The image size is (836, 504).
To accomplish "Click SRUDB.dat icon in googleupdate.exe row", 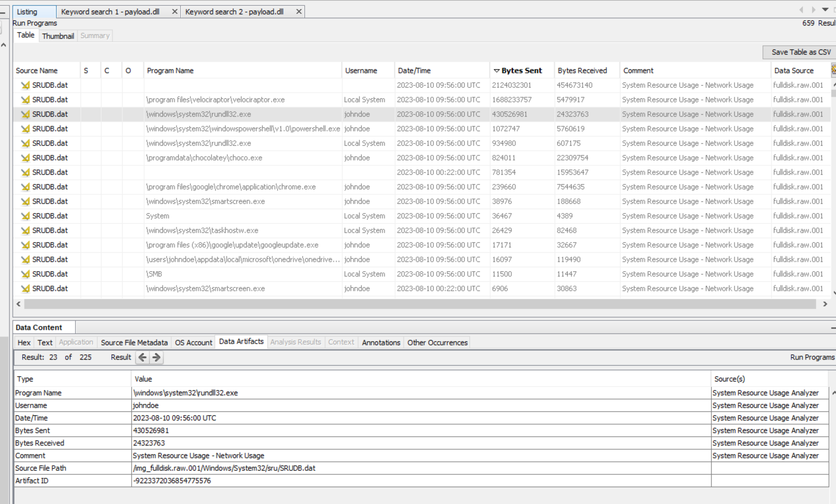I will coord(25,245).
